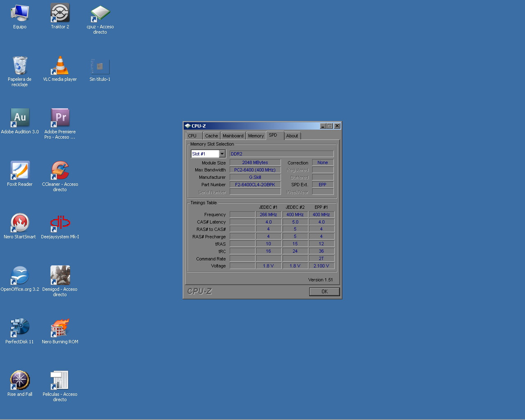Screen dimensions: 525x420
Task: Launch CCleaner desktop shortcut
Action: tap(60, 171)
